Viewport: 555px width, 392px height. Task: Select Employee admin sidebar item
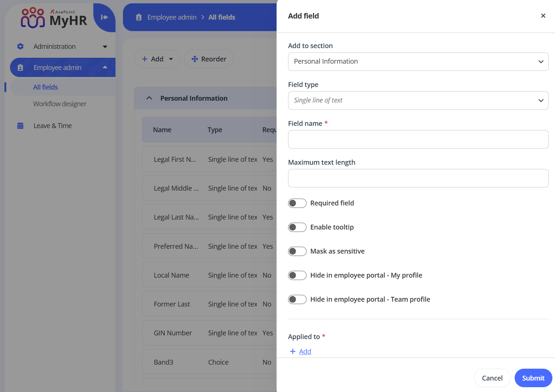pyautogui.click(x=63, y=67)
